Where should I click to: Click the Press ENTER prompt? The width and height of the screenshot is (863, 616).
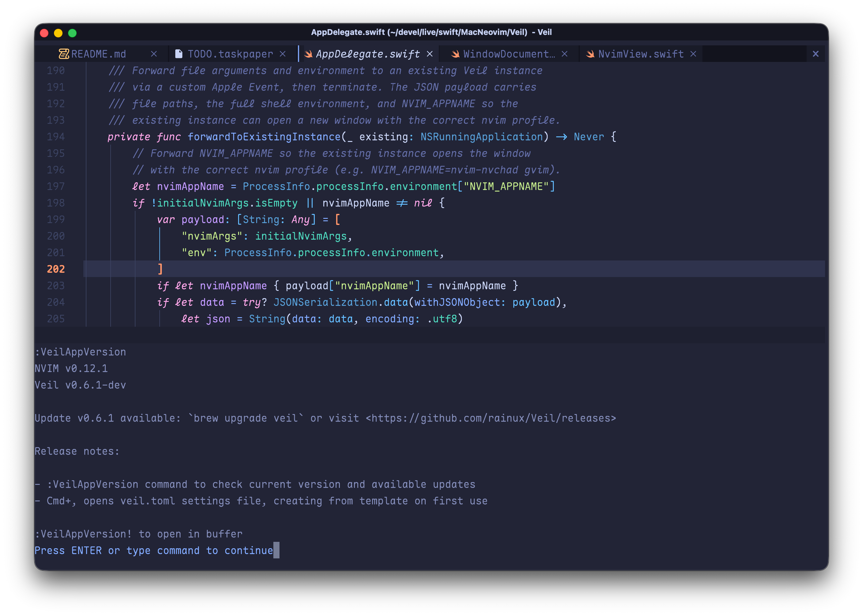(x=154, y=550)
